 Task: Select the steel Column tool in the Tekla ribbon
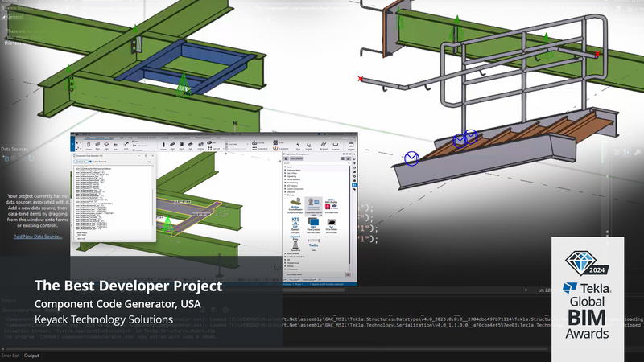pyautogui.click(x=89, y=146)
